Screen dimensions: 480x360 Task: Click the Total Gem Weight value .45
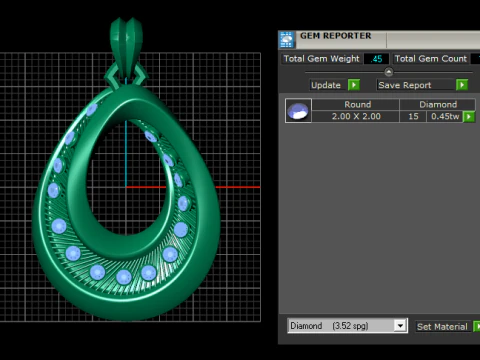point(376,59)
